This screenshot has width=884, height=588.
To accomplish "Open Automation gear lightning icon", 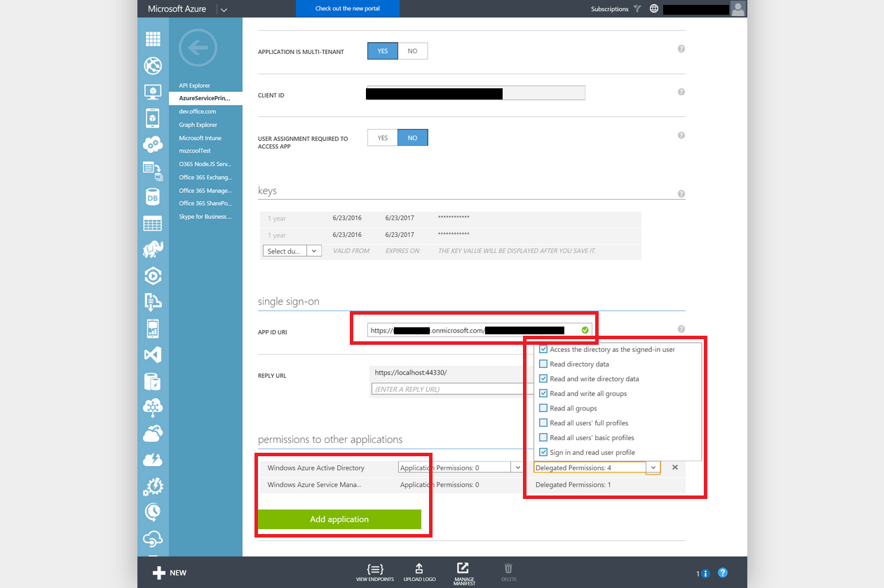I will click(153, 486).
